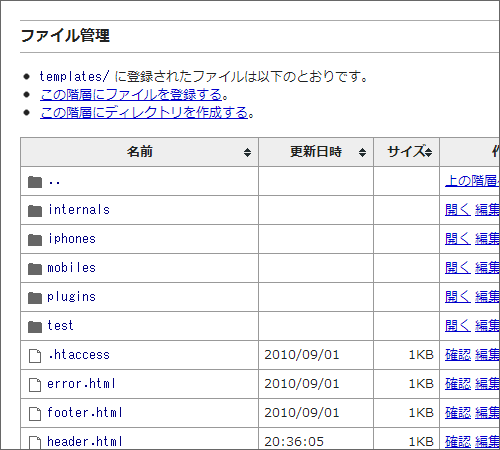Image resolution: width=500 pixels, height=450 pixels.
Task: Click the 2010/09/01 date for error.html
Action: coord(302,384)
